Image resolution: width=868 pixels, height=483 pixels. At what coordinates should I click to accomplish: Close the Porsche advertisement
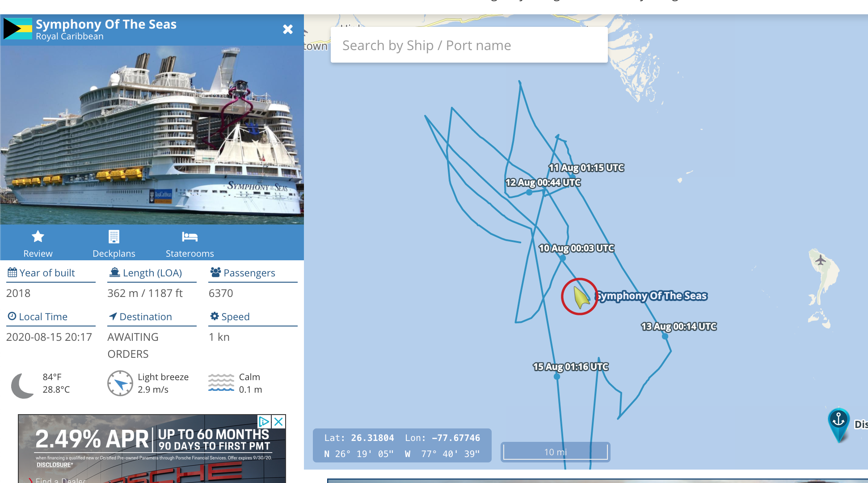(x=278, y=421)
